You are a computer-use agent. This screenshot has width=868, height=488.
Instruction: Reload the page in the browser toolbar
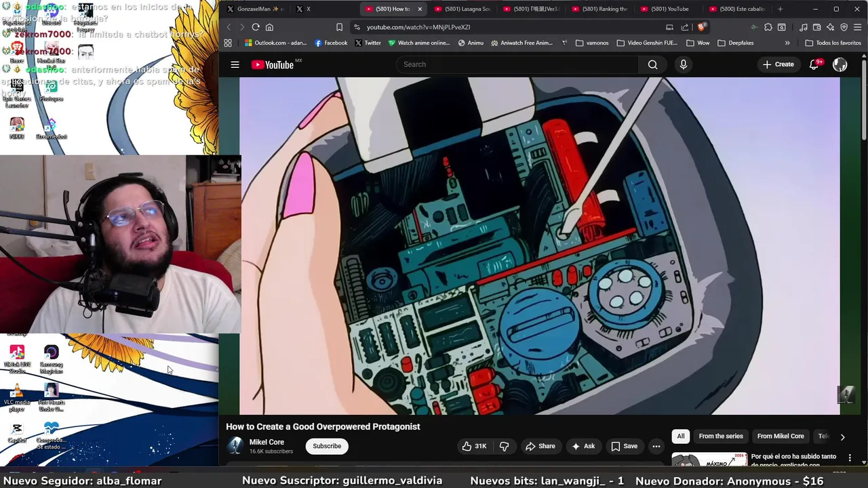(256, 27)
